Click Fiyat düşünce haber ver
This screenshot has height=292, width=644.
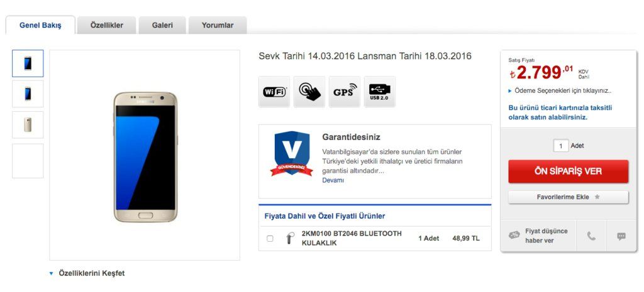(x=539, y=235)
